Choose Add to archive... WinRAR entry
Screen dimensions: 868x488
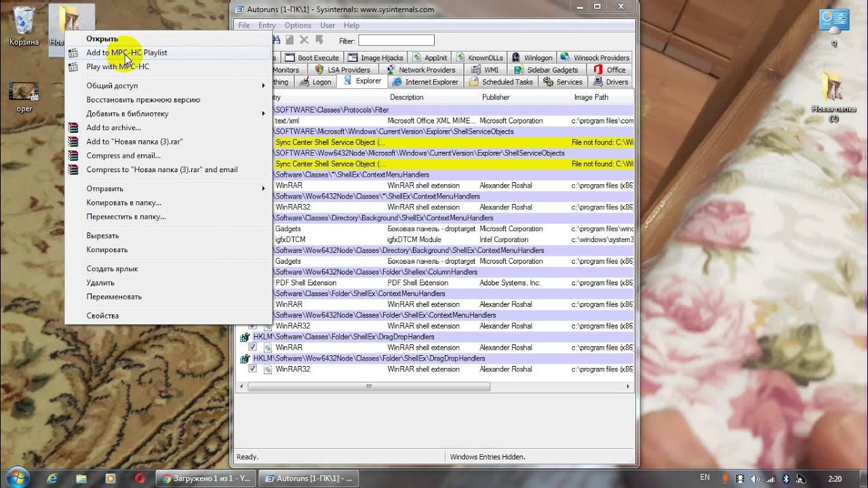[x=168, y=127]
